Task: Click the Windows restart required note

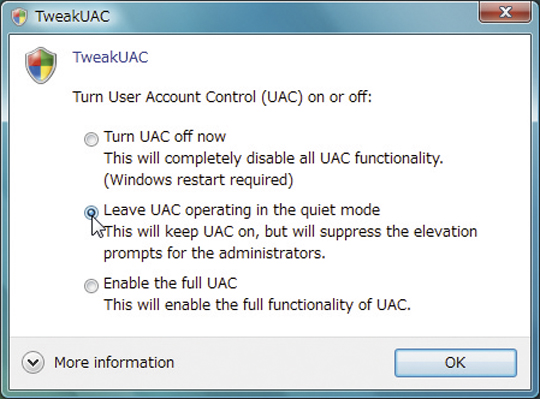Action: pyautogui.click(x=198, y=180)
